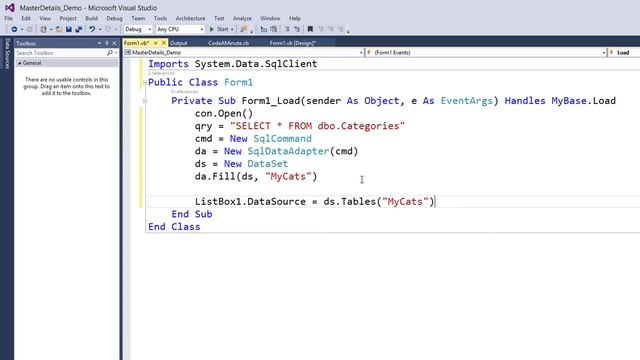Open the Tools menu
The width and height of the screenshot is (640, 360).
point(160,18)
